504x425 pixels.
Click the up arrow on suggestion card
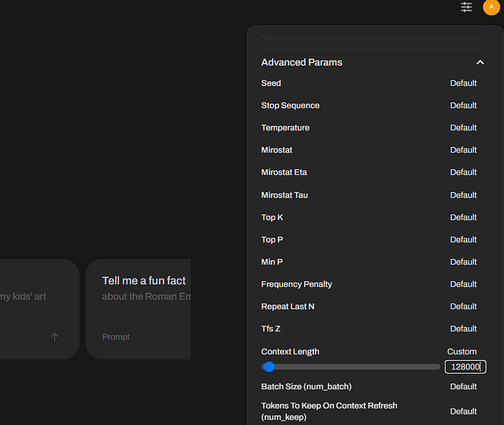[x=55, y=337]
